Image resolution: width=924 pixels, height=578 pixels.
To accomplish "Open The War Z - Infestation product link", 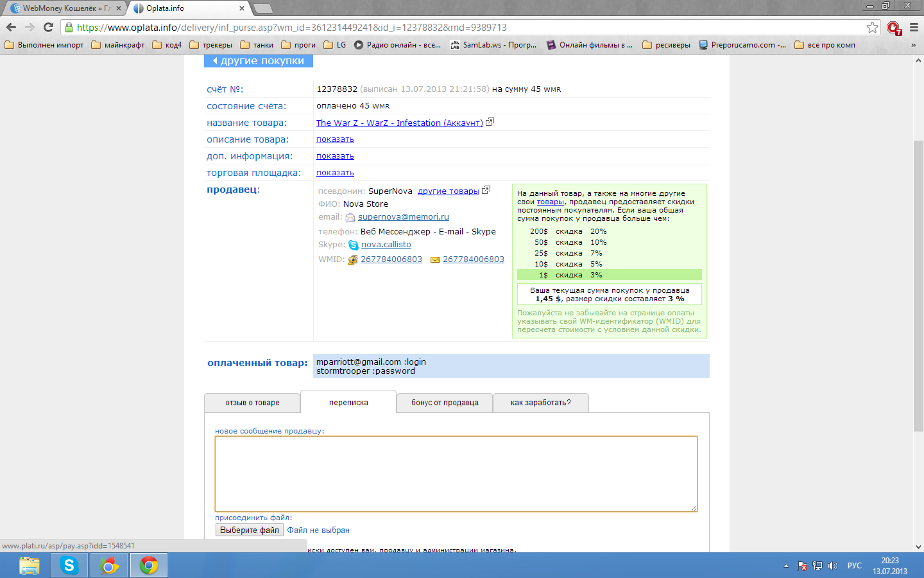I will [399, 123].
